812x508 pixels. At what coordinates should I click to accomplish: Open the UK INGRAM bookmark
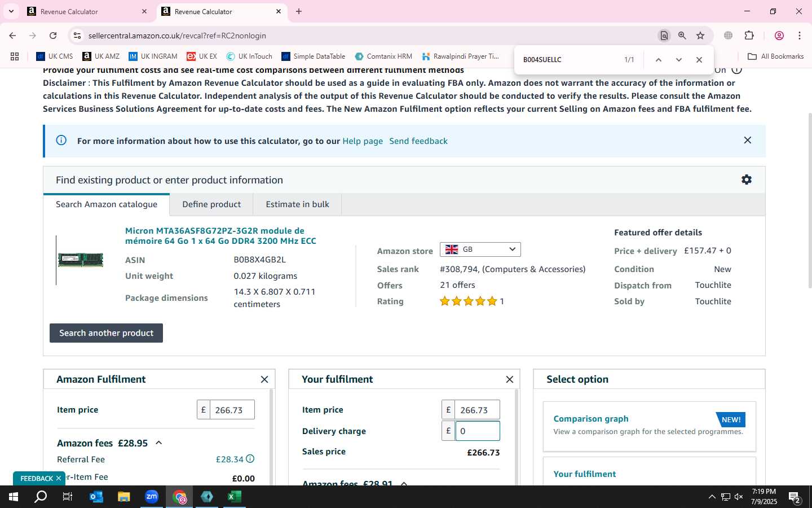tap(153, 56)
